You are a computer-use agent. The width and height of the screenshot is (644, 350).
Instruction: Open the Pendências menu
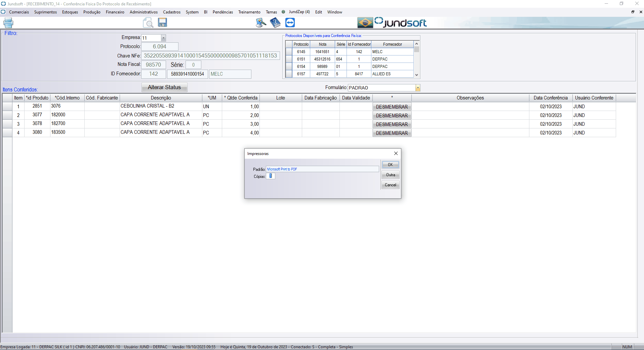coord(223,12)
